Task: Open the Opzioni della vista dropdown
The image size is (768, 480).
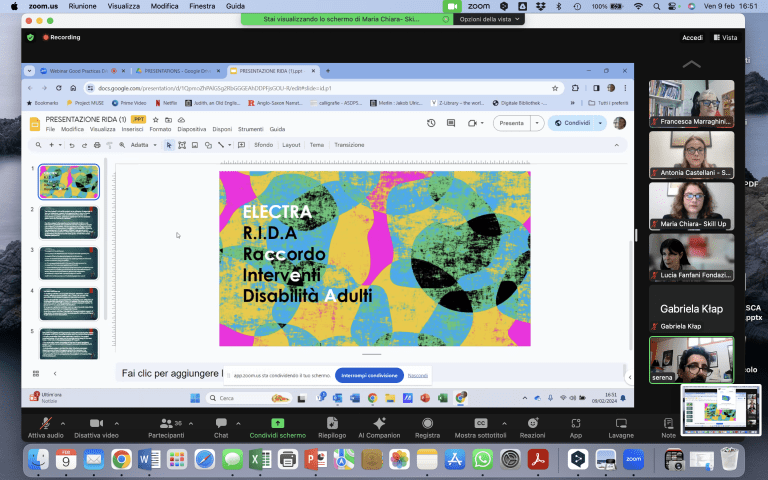Action: click(x=489, y=19)
